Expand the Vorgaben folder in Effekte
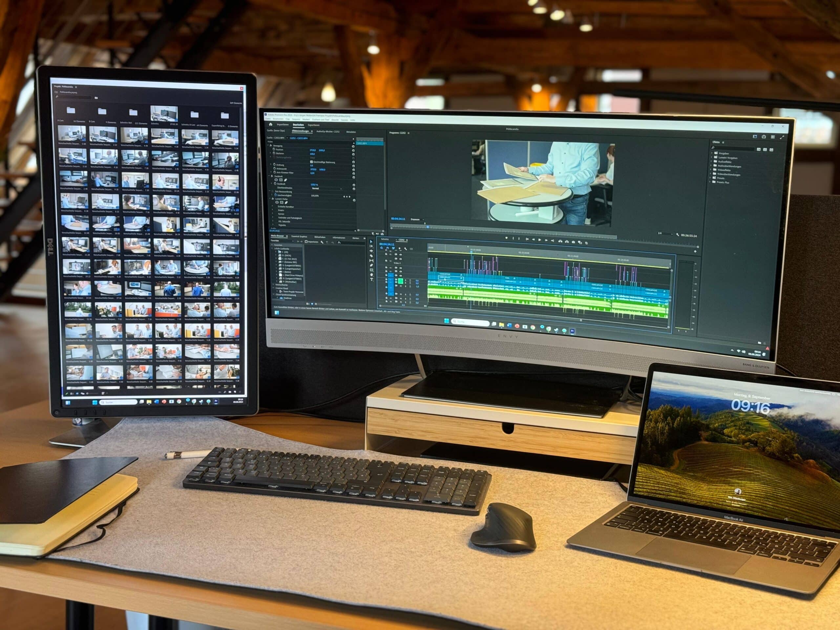 coord(712,153)
